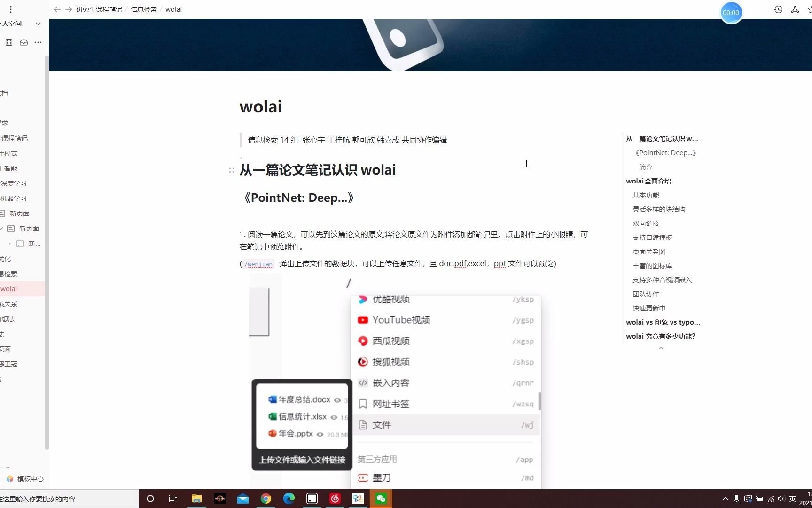Go forward with the right arrow
812x508 pixels.
(x=69, y=9)
